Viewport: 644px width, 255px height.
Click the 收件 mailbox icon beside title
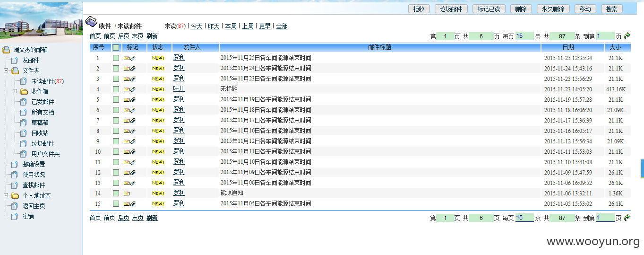pyautogui.click(x=91, y=22)
